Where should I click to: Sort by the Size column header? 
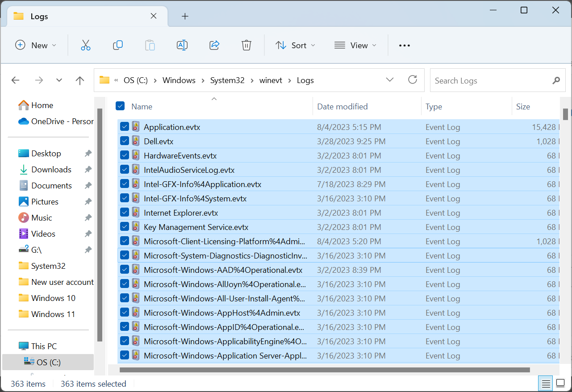pos(523,107)
